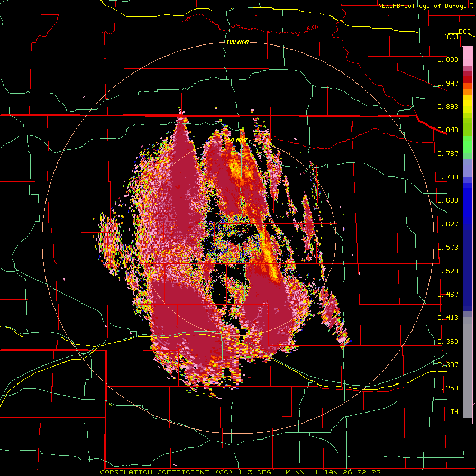Click the 0.840 legend value

pos(448,130)
